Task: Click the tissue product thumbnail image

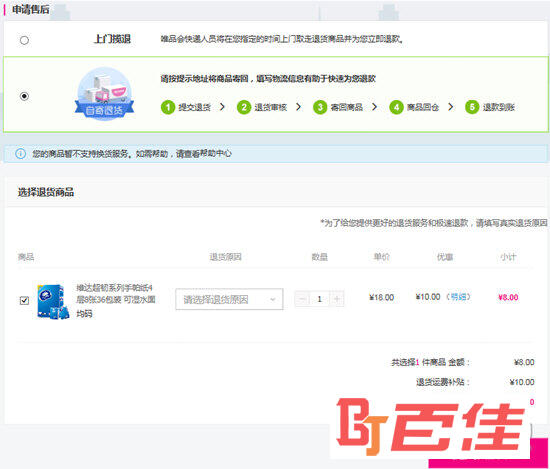Action: [x=53, y=301]
